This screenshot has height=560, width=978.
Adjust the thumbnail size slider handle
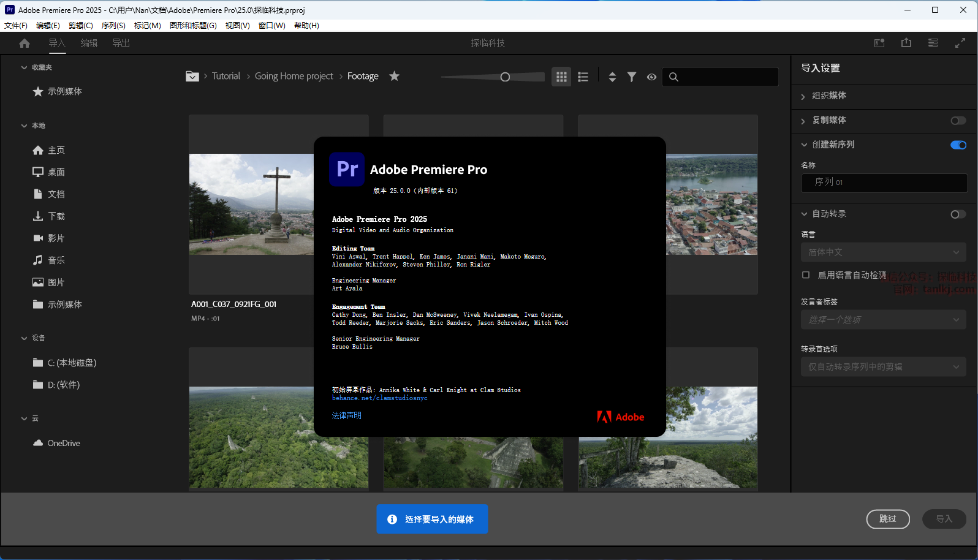coord(505,77)
